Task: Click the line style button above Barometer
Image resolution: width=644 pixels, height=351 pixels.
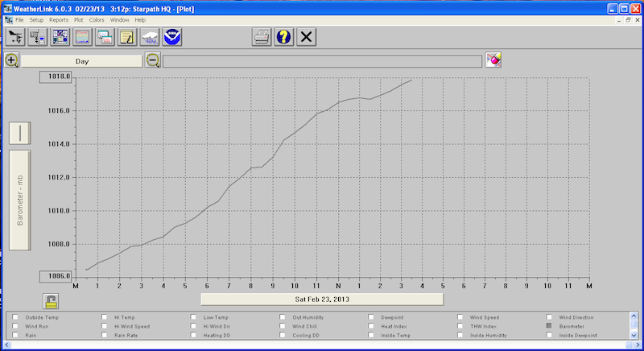Action: (19, 133)
